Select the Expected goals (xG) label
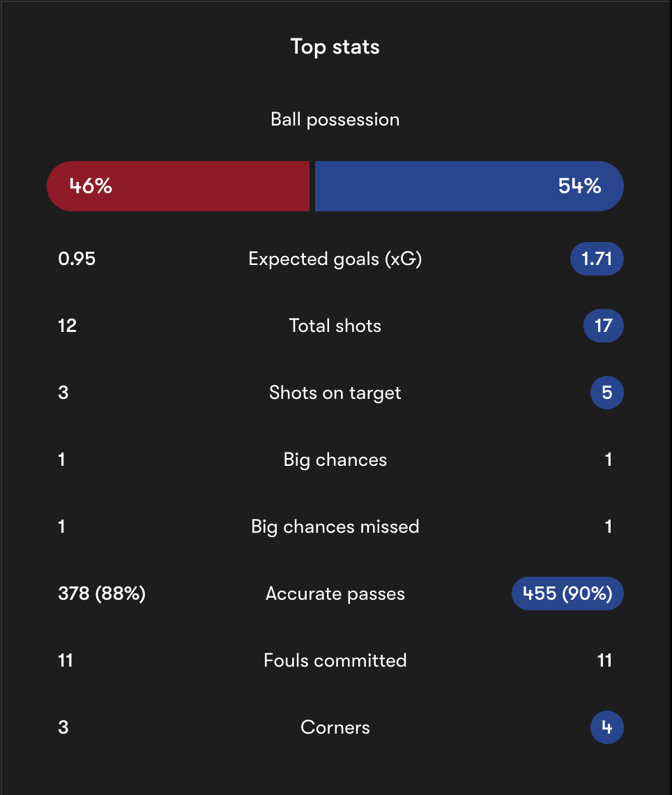This screenshot has width=672, height=795. pyautogui.click(x=335, y=259)
